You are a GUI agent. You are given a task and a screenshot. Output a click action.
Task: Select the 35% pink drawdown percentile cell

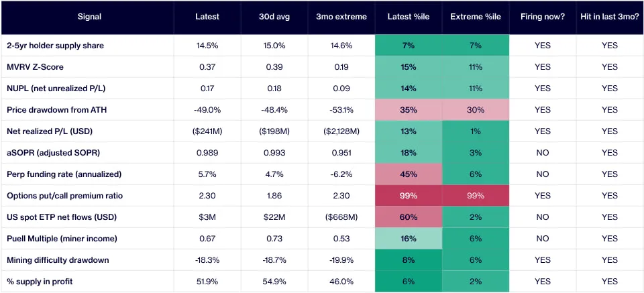409,110
